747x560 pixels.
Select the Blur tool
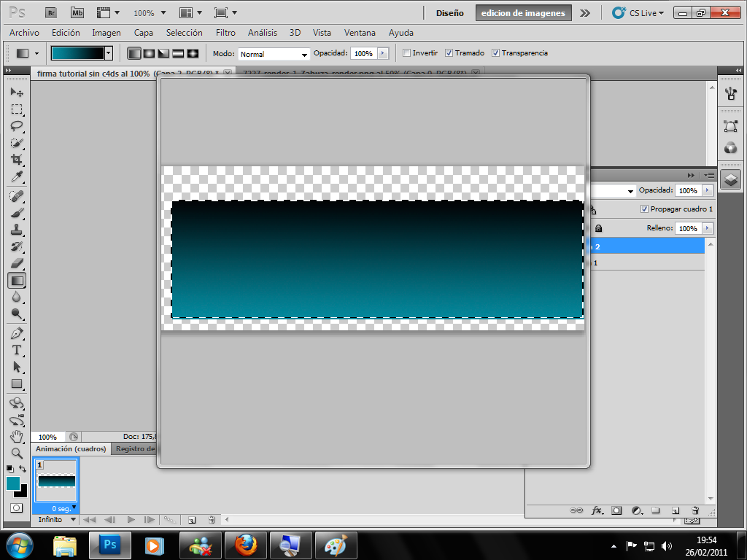pyautogui.click(x=17, y=297)
